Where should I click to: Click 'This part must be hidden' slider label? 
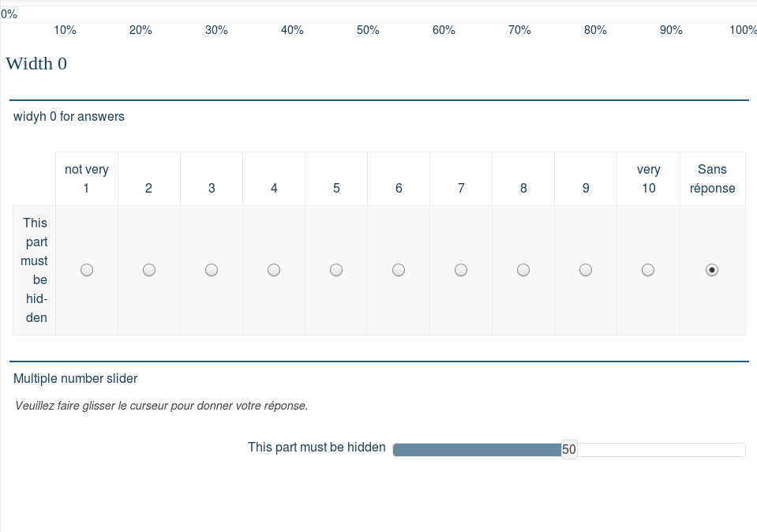pos(317,448)
